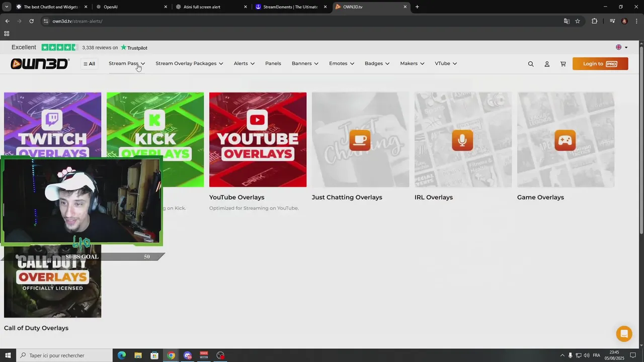Screen dimensions: 644x362
Task: Open the taskbar clock showing 23:45
Action: pos(614,355)
